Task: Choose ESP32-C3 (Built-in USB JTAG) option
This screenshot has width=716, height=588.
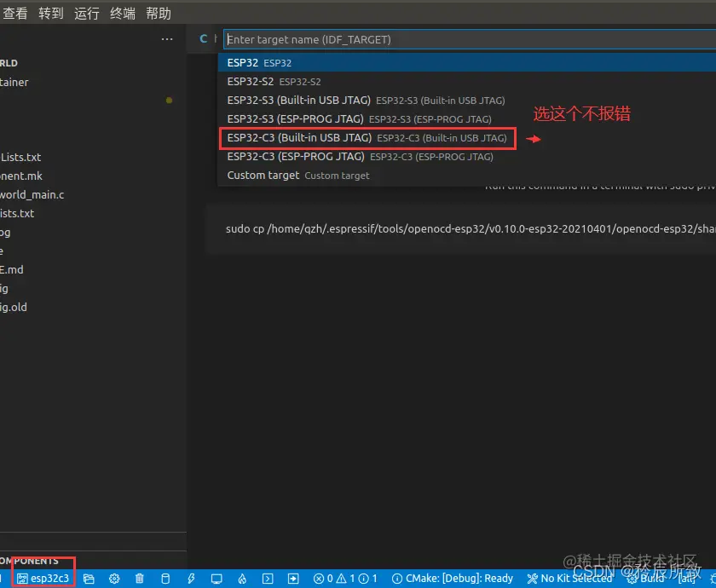Action: (x=467, y=138)
